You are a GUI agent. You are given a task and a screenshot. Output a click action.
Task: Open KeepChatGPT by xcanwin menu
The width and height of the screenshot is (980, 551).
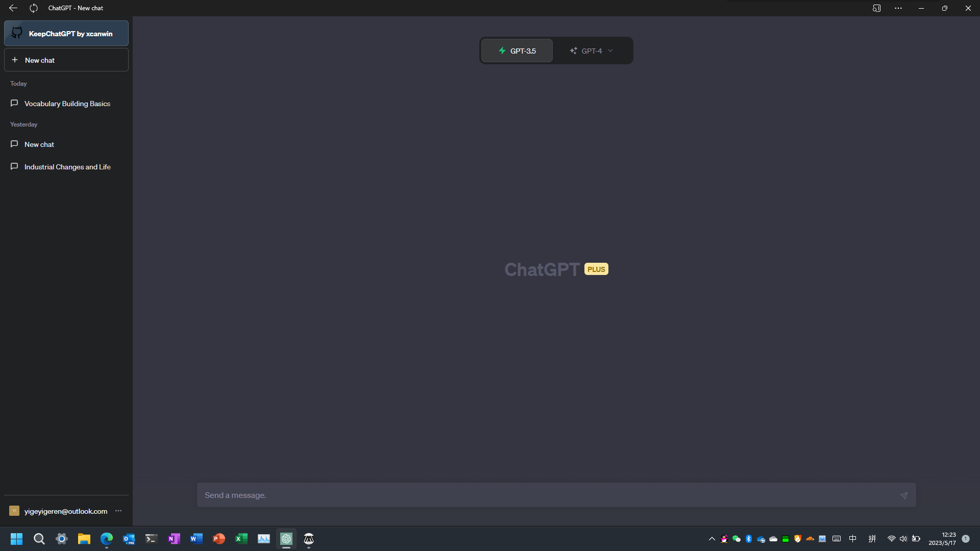[x=70, y=34]
